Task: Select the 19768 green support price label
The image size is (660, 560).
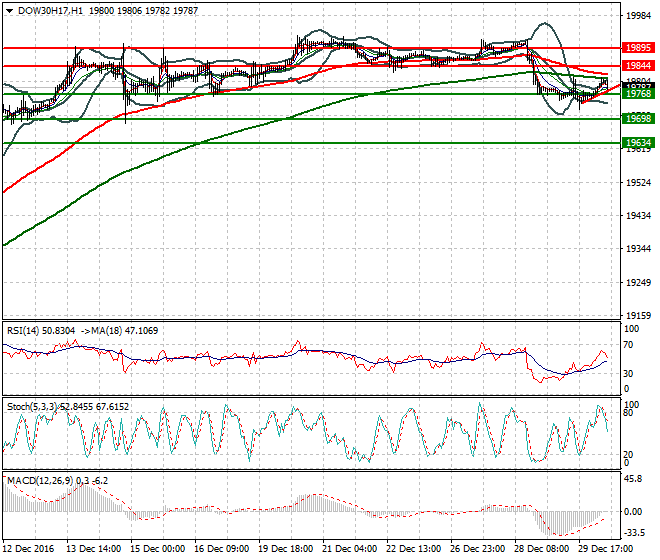Action: (x=638, y=93)
